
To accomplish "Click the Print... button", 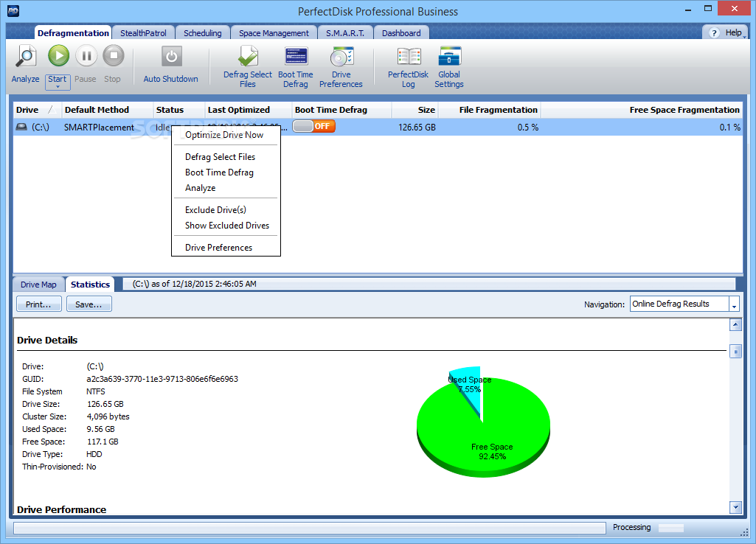I will (x=38, y=304).
